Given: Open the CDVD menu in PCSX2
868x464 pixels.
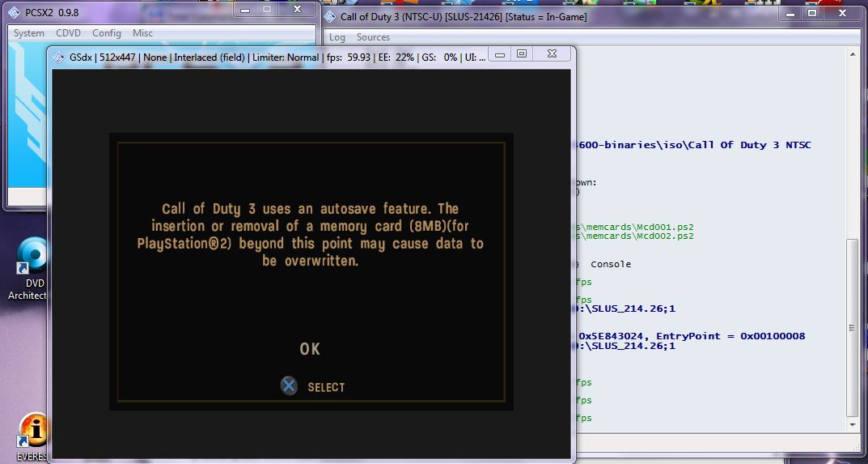Looking at the screenshot, I should [68, 33].
